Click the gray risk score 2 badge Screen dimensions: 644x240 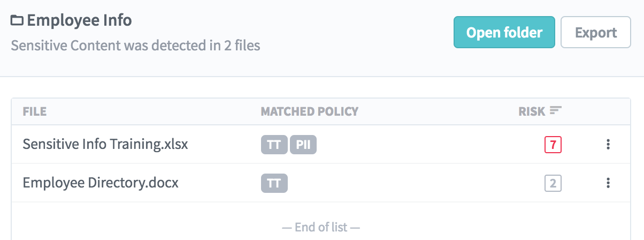pos(553,183)
